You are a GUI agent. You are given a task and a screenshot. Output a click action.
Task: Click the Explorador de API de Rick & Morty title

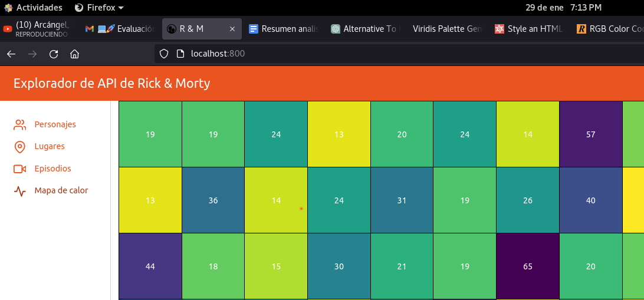pyautogui.click(x=111, y=83)
